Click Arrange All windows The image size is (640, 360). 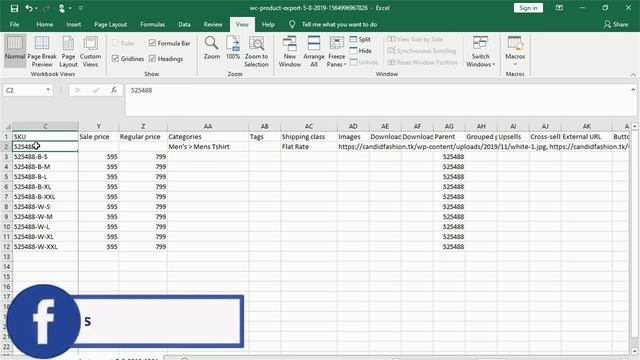click(x=313, y=51)
